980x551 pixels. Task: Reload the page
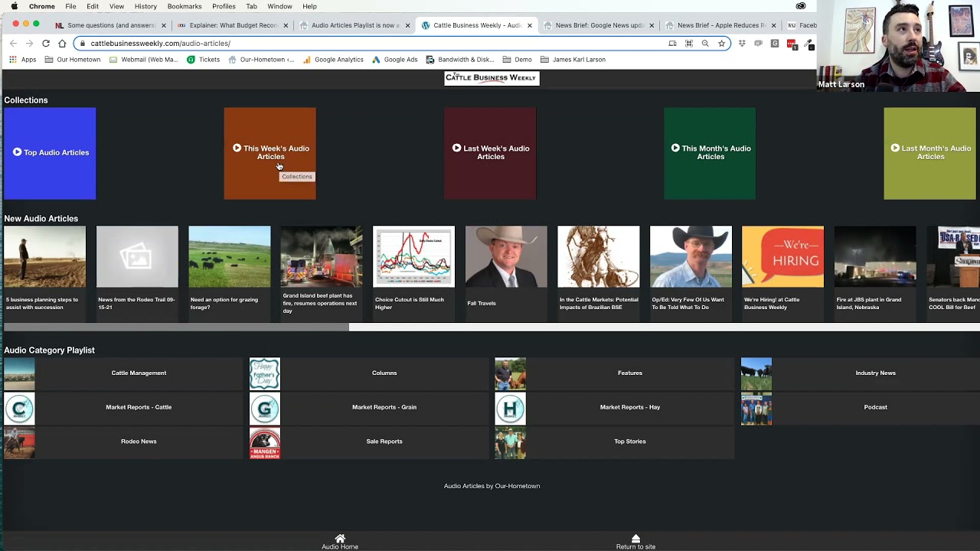(x=46, y=44)
